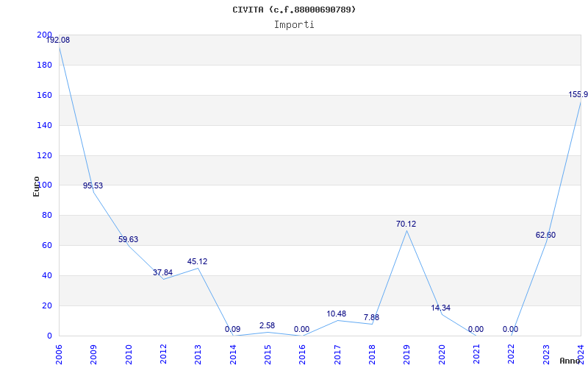Screen dimensions: 588x368
Task: Click the 0 tick on Euro axis
Action: pyautogui.click(x=49, y=336)
